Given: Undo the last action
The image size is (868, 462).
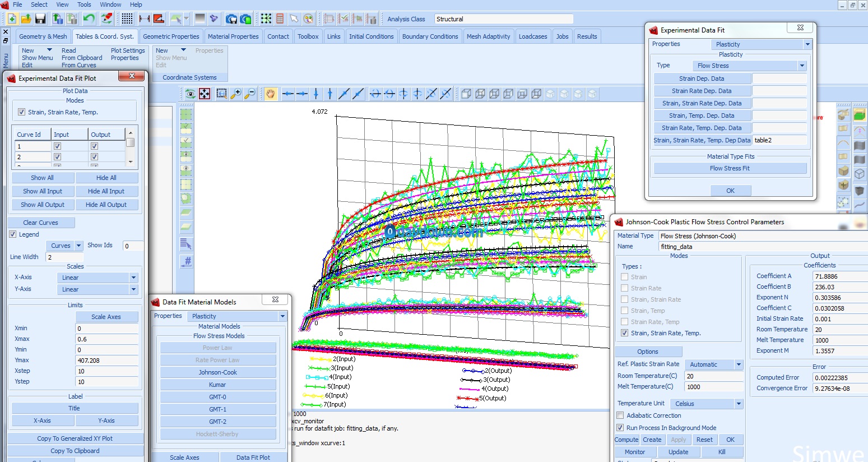Looking at the screenshot, I should (x=89, y=19).
